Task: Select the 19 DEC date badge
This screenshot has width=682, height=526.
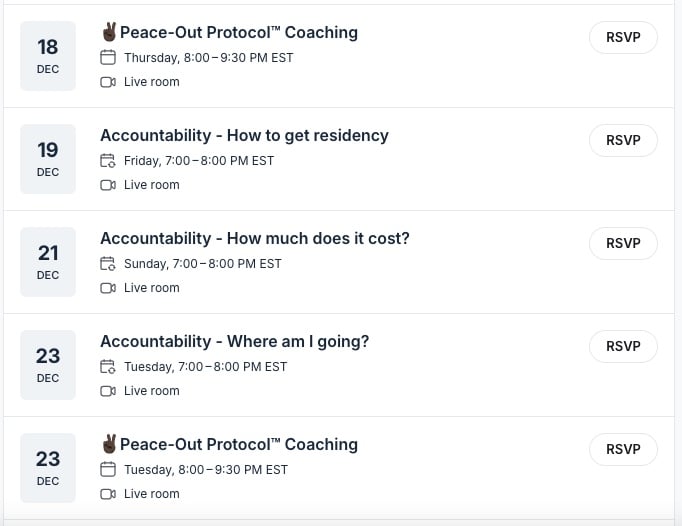Action: click(x=48, y=159)
